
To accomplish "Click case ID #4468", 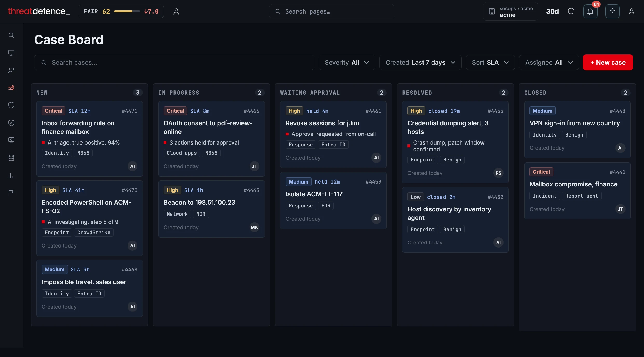I will click(x=129, y=270).
